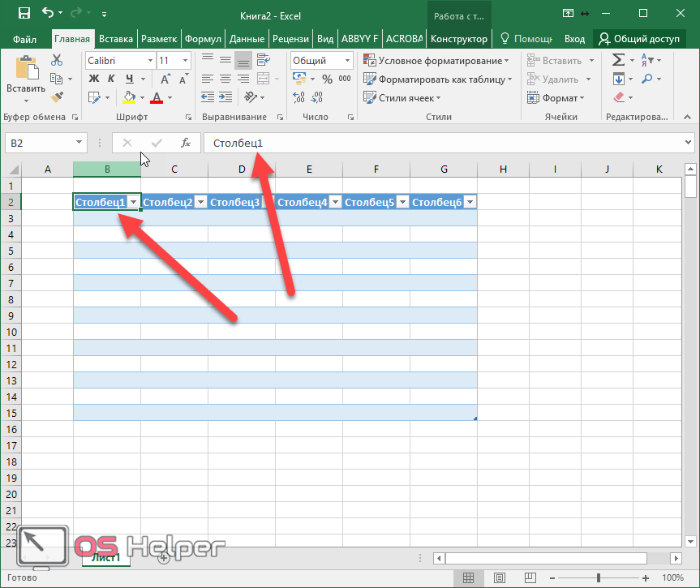Screen dimensions: 700x588
Task: Click the Save icon in quick access toolbar
Action: (24, 14)
